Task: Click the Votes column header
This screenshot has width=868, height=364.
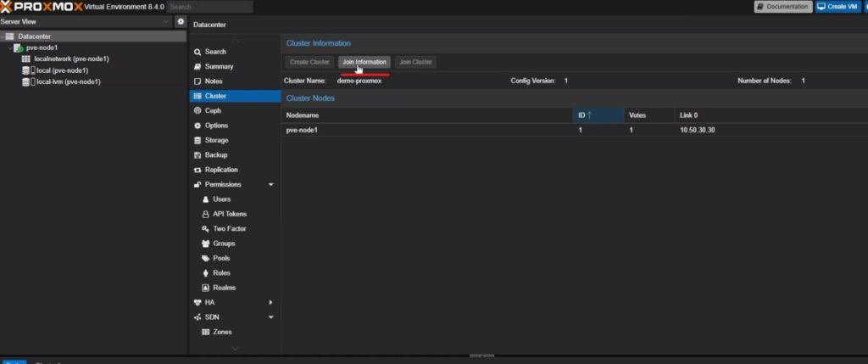Action: (648, 115)
